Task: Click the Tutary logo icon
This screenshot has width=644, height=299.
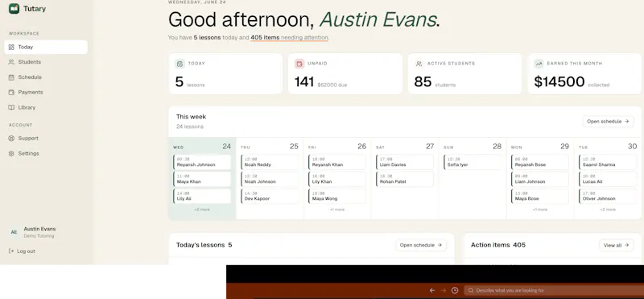Action: 14,9
